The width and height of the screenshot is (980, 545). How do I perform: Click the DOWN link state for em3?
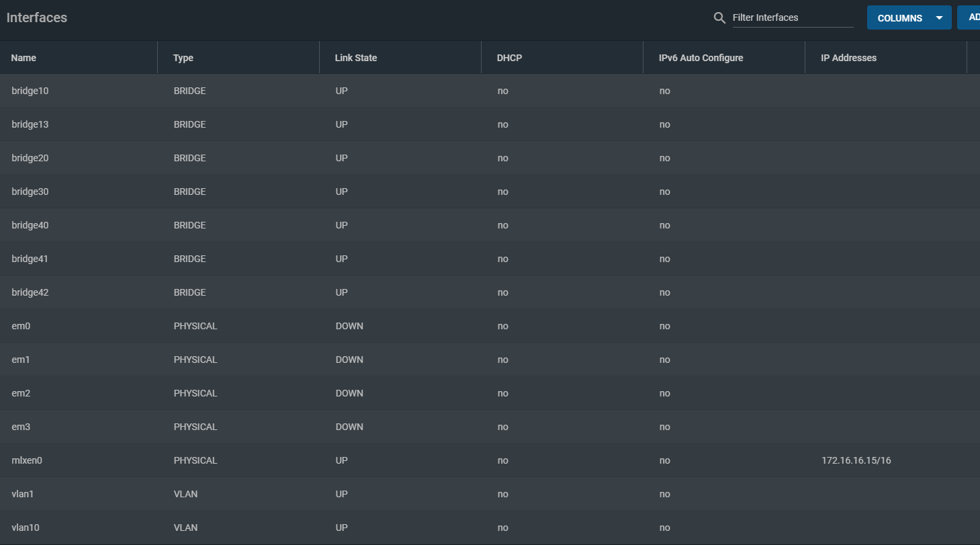(x=349, y=427)
